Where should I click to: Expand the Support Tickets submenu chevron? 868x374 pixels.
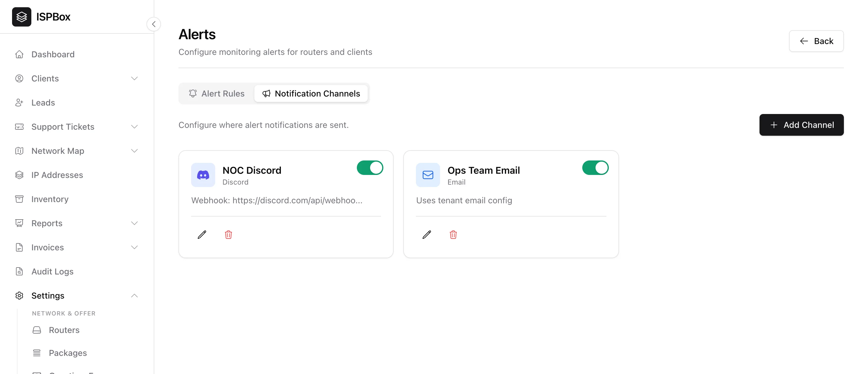coord(134,126)
